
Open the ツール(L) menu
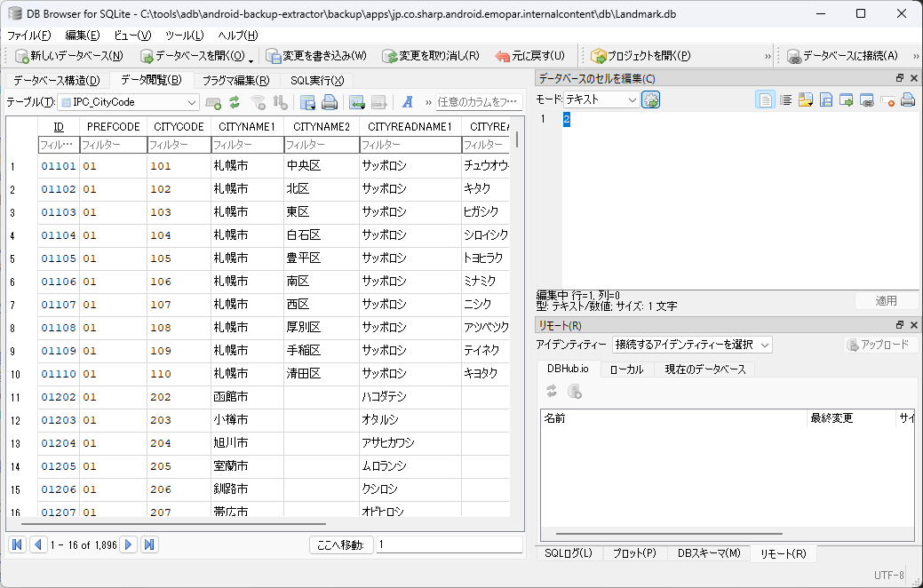(x=184, y=36)
